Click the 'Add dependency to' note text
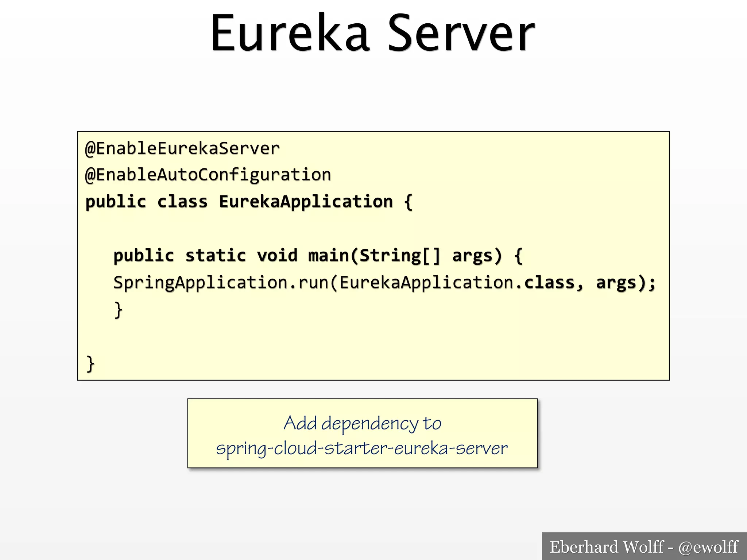 click(x=363, y=424)
